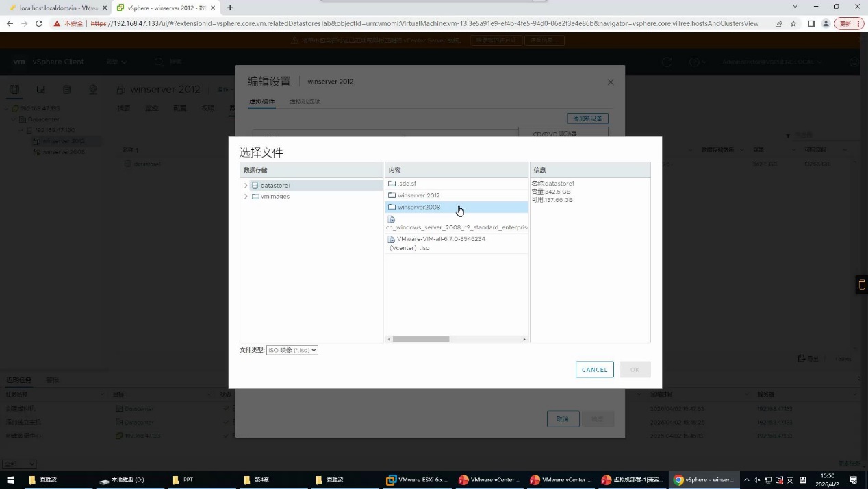Open the winserver2008 folder in contents

419,207
